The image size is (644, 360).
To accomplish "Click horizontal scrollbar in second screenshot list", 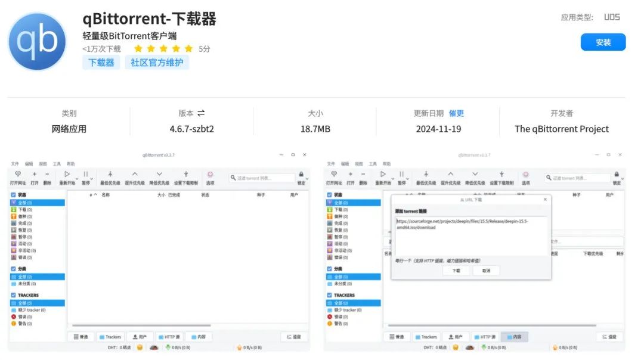I will click(x=492, y=325).
